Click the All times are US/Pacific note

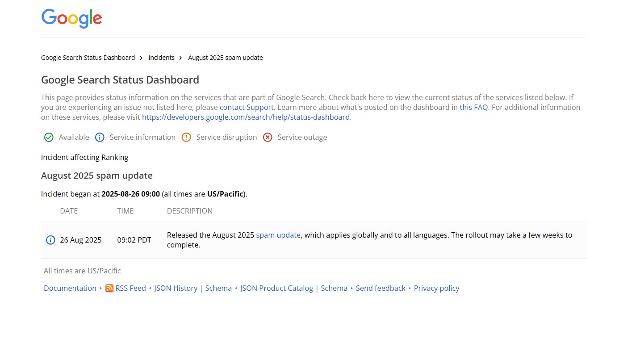pyautogui.click(x=82, y=271)
